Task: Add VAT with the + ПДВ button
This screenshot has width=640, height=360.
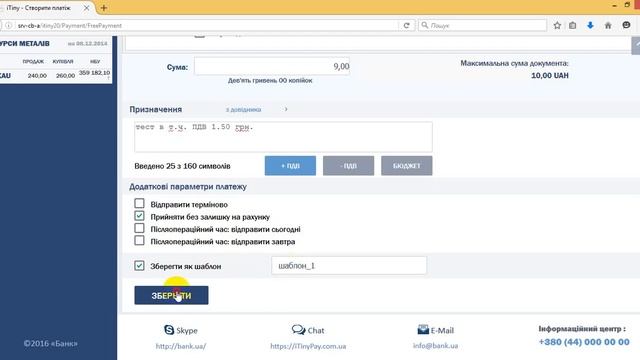Action: point(290,166)
